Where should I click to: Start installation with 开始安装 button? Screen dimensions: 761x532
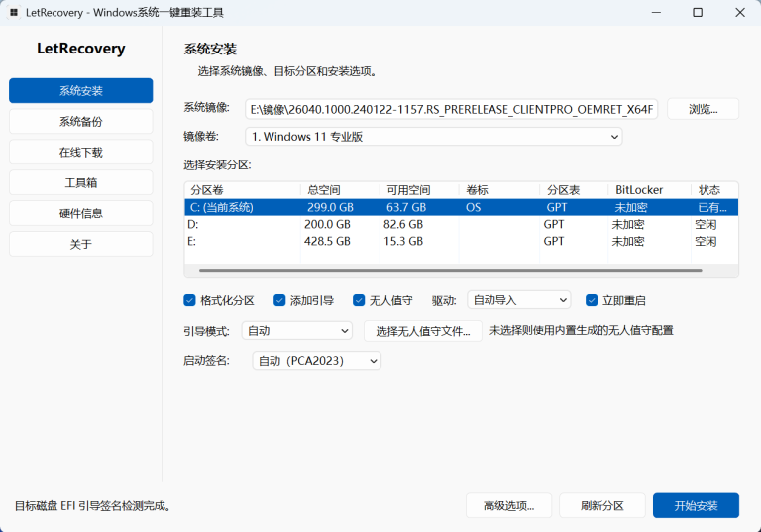(x=696, y=506)
